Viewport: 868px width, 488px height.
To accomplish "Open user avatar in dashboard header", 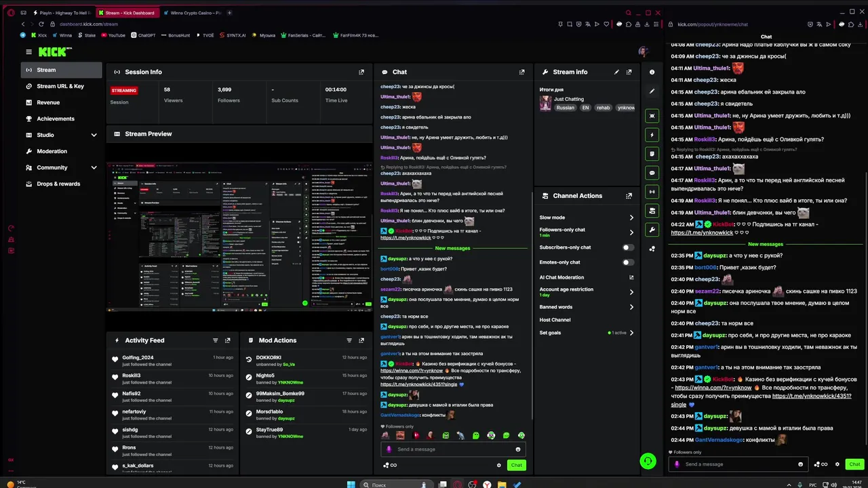I will coord(643,52).
